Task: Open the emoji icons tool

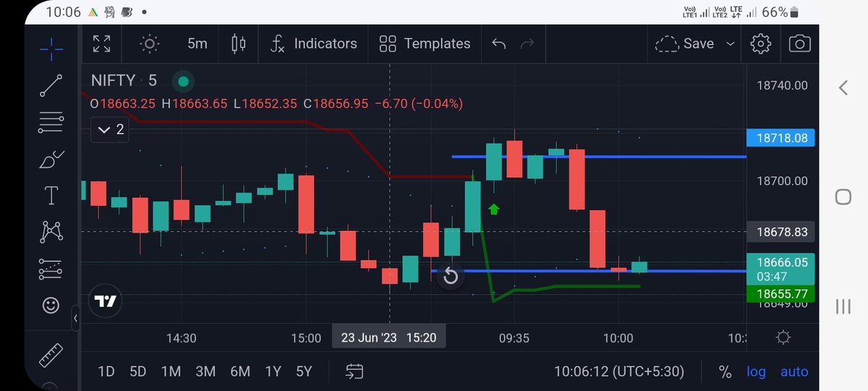Action: coord(51,306)
